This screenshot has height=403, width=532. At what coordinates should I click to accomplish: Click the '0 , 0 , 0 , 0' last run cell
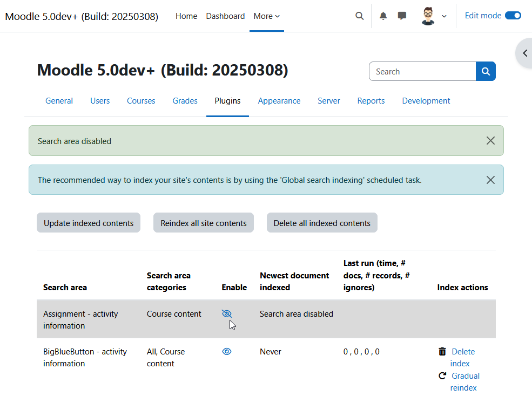tap(361, 352)
